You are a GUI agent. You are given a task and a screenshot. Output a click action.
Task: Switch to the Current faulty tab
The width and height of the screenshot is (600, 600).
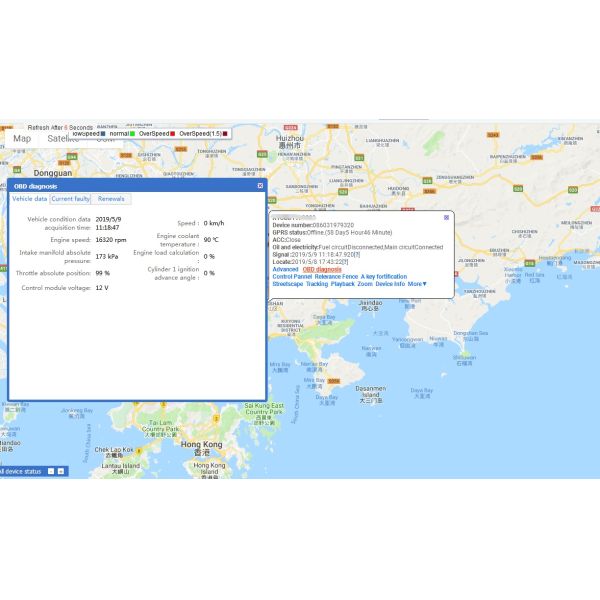(71, 199)
